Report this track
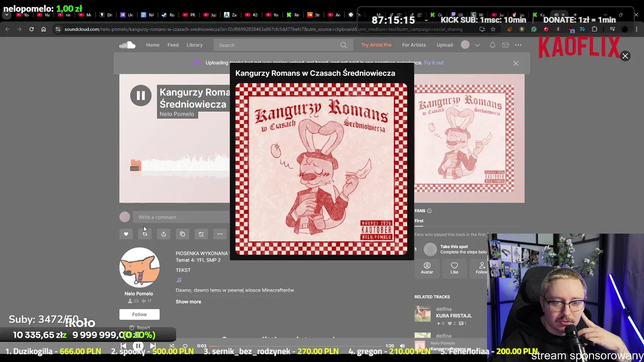The image size is (644, 362). [x=140, y=328]
